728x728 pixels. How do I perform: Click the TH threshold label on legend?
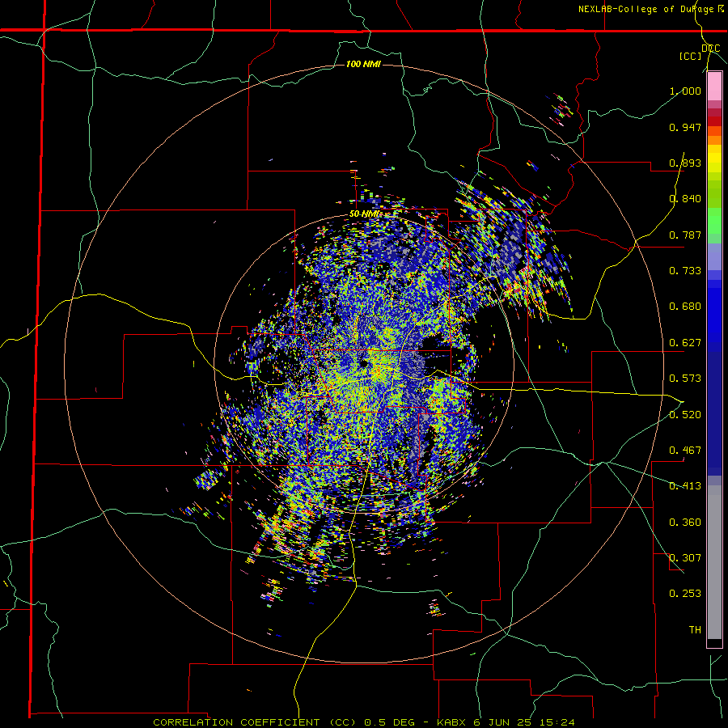coord(695,630)
